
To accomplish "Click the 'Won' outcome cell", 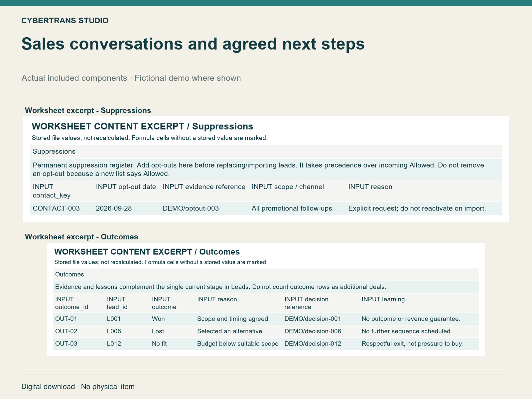I will (x=158, y=319).
